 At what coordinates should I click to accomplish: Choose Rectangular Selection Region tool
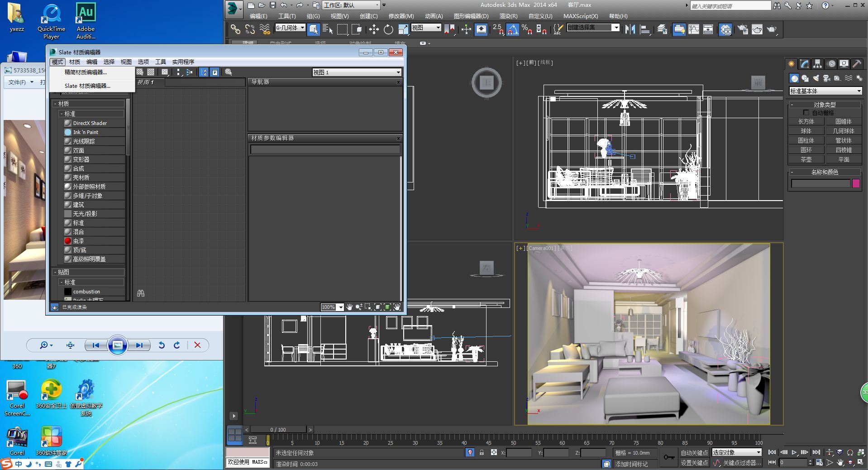pos(343,29)
